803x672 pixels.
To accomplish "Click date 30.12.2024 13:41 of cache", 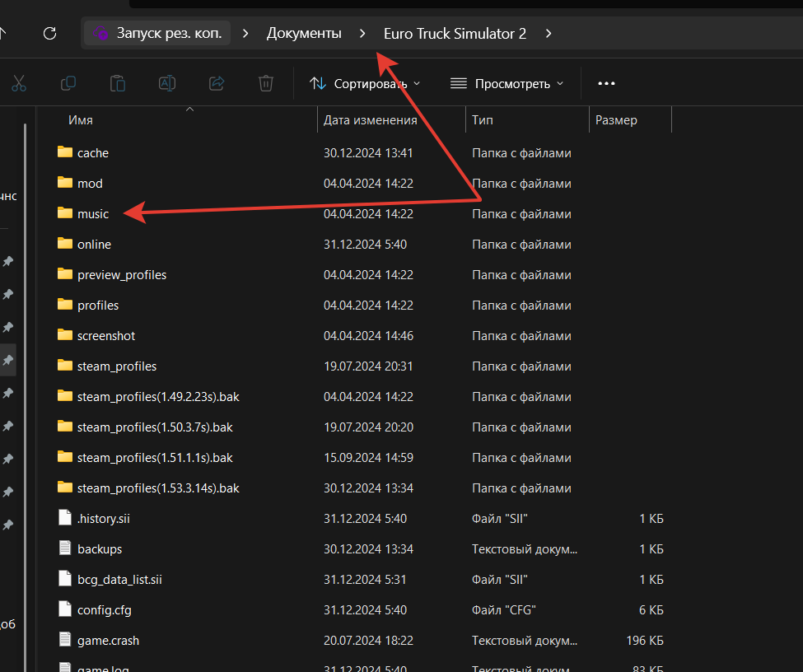I will click(x=368, y=152).
